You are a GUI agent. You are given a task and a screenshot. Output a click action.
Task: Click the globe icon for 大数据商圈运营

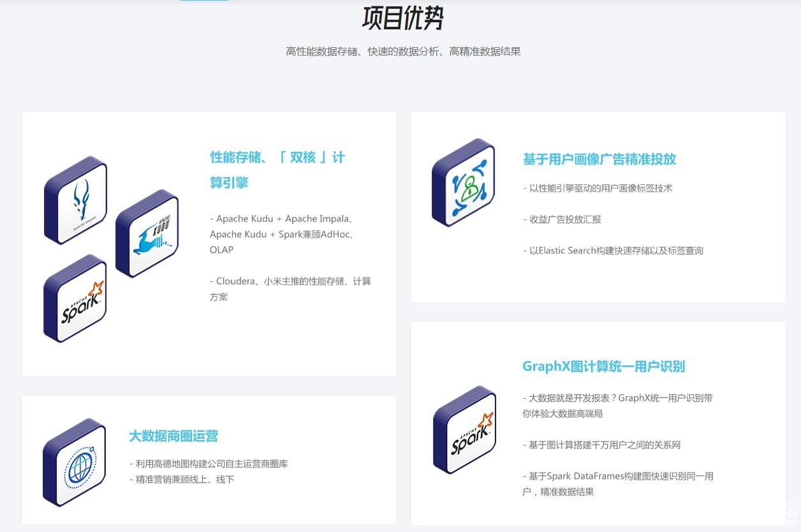(75, 462)
